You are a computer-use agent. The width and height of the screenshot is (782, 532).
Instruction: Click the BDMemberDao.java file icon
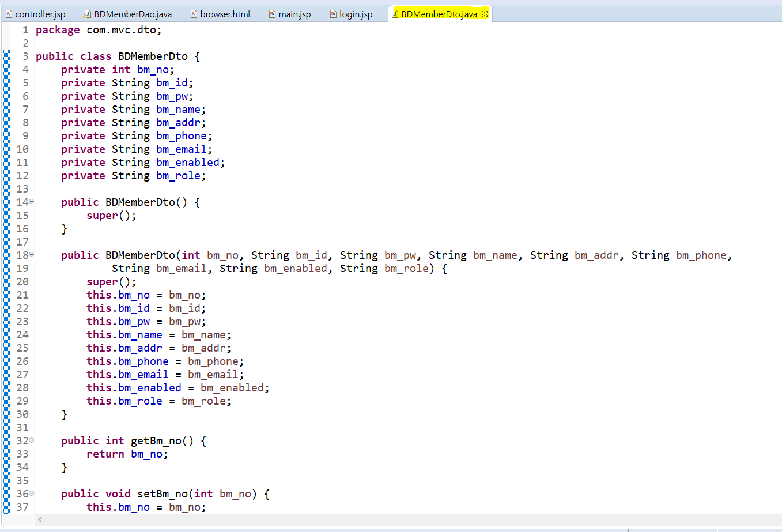[x=88, y=14]
